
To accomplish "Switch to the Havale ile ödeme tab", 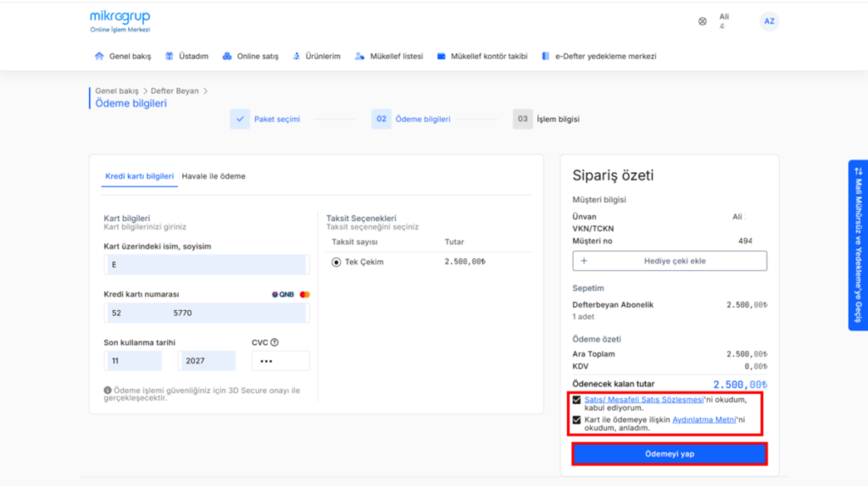I will (x=214, y=176).
